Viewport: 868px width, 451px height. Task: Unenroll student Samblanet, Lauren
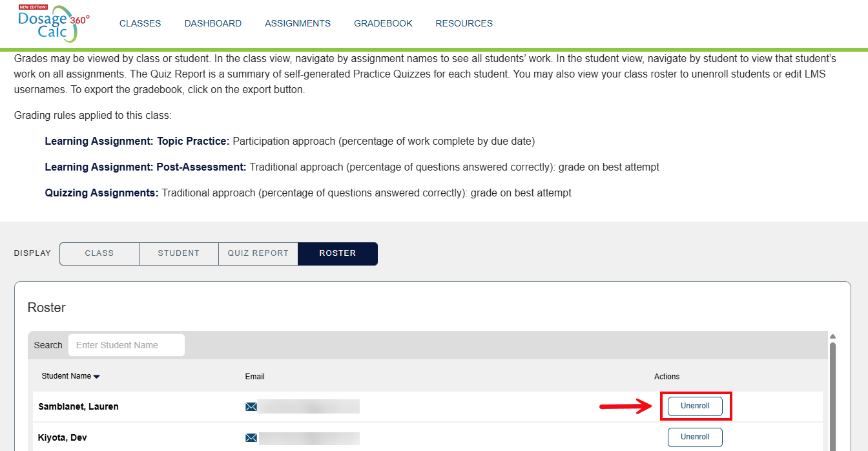click(694, 406)
